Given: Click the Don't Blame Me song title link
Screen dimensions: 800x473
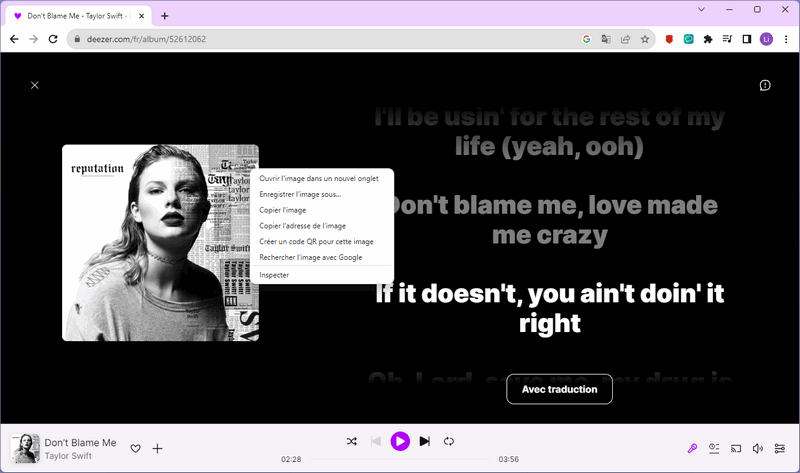Looking at the screenshot, I should (80, 442).
